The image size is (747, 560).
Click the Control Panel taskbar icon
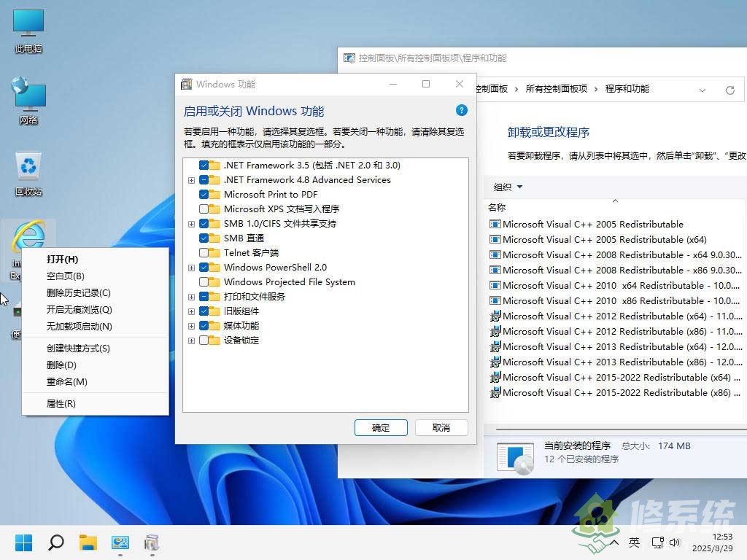pyautogui.click(x=120, y=542)
